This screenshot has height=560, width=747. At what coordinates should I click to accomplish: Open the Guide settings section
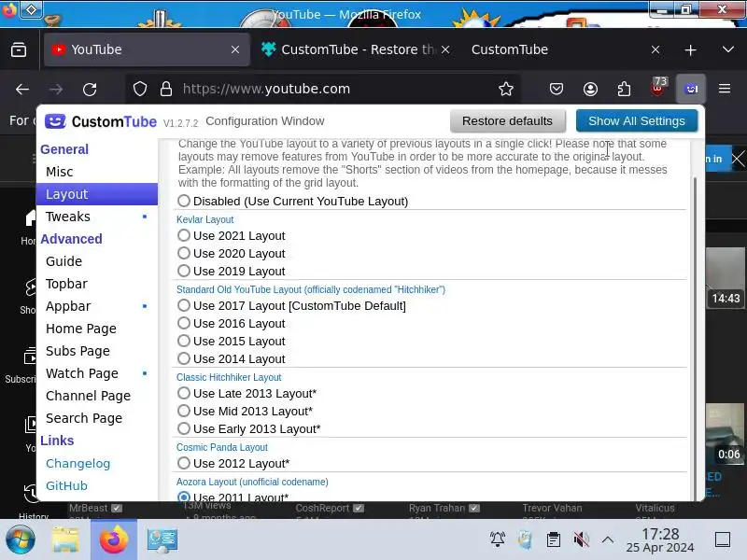pos(97,261)
